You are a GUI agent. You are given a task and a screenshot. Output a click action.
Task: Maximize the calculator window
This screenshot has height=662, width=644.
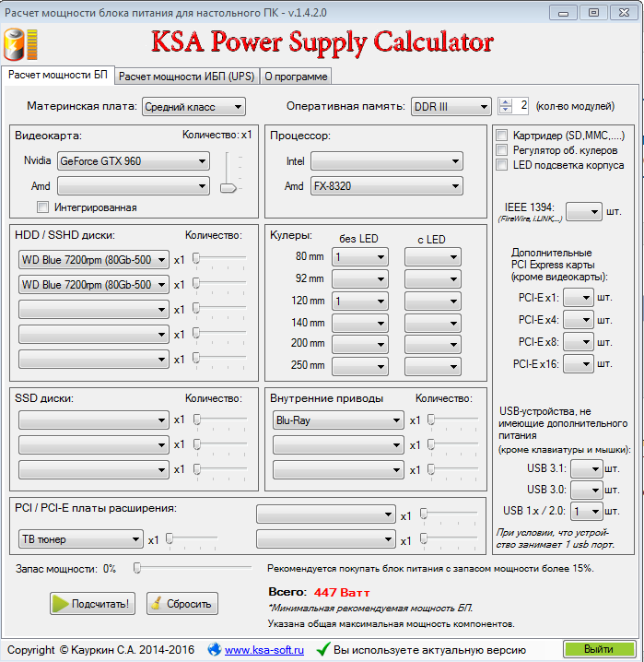pyautogui.click(x=593, y=13)
